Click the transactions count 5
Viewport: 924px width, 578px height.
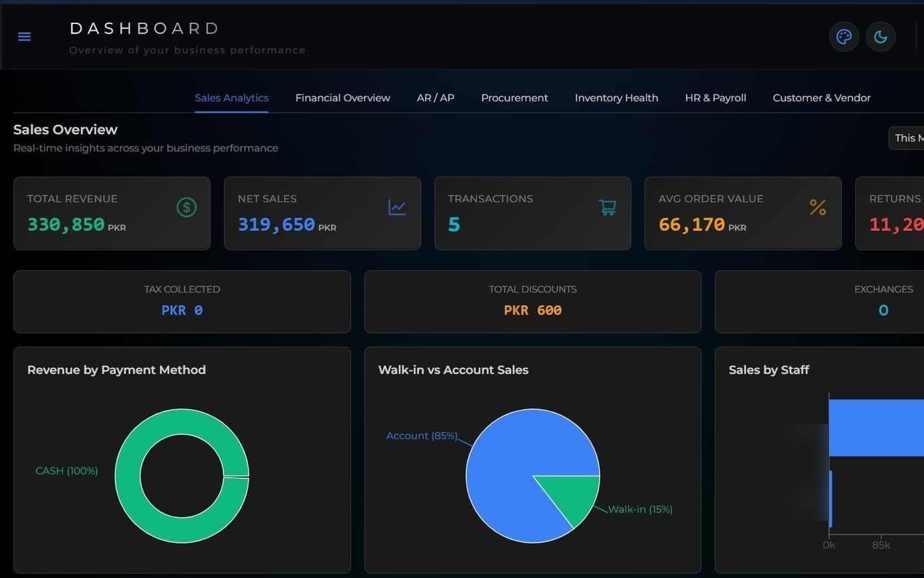coord(454,225)
